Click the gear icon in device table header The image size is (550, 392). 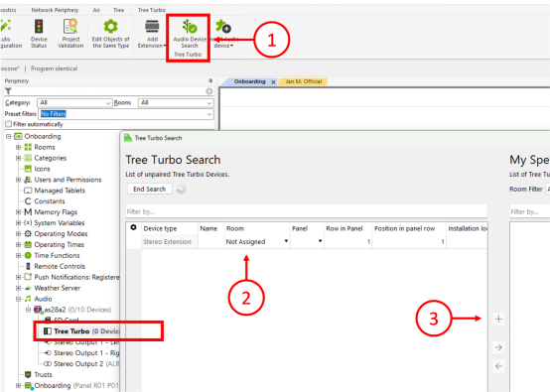[x=133, y=227]
